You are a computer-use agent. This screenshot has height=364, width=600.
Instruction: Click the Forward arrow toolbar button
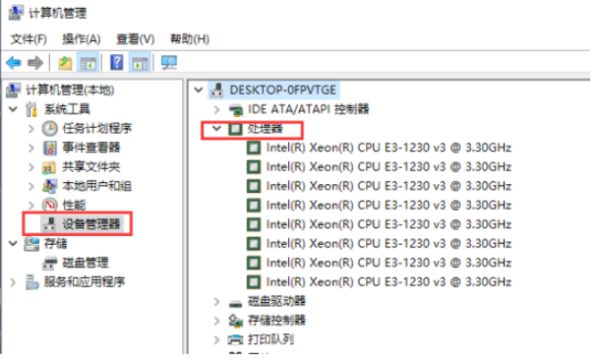tap(35, 63)
